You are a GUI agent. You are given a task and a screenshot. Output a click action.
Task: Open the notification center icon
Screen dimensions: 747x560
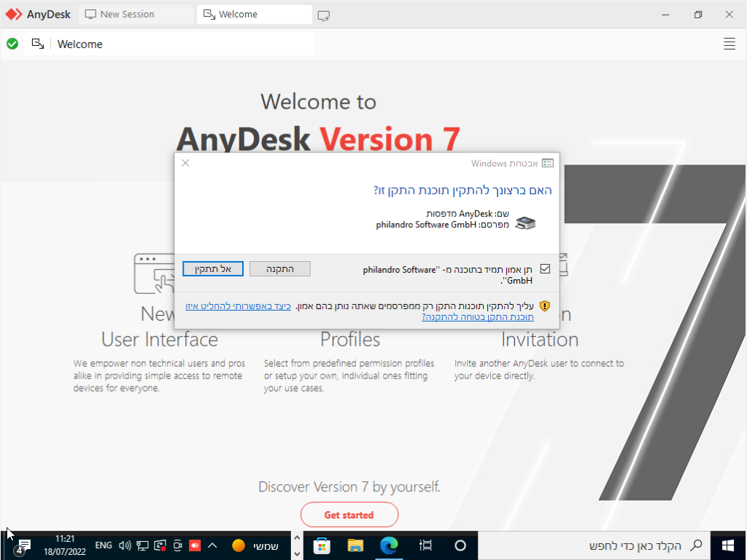click(x=23, y=547)
